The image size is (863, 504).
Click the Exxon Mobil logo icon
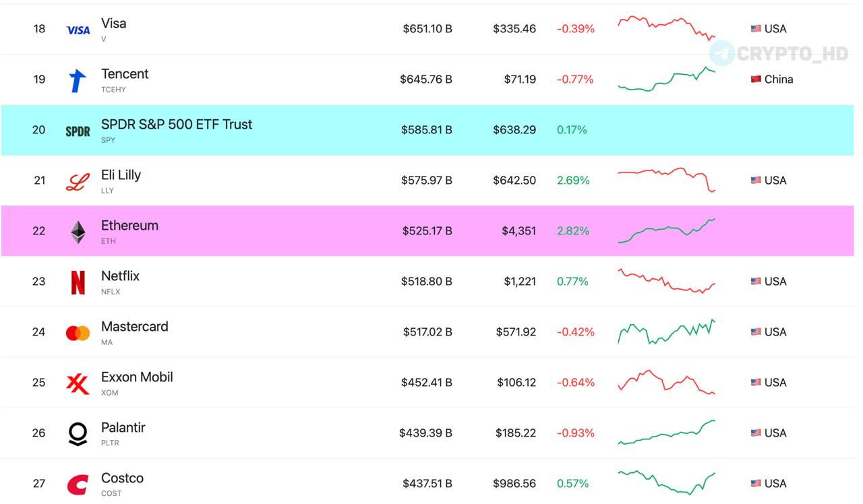(78, 384)
